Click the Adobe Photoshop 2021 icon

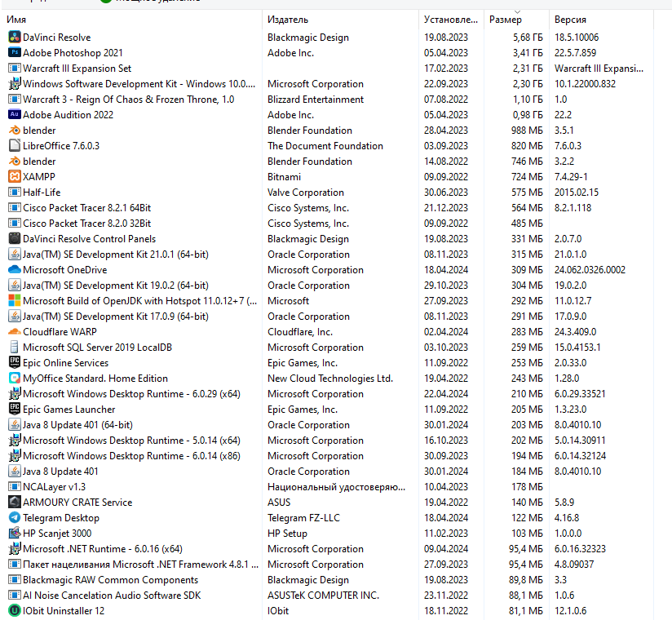click(x=15, y=53)
